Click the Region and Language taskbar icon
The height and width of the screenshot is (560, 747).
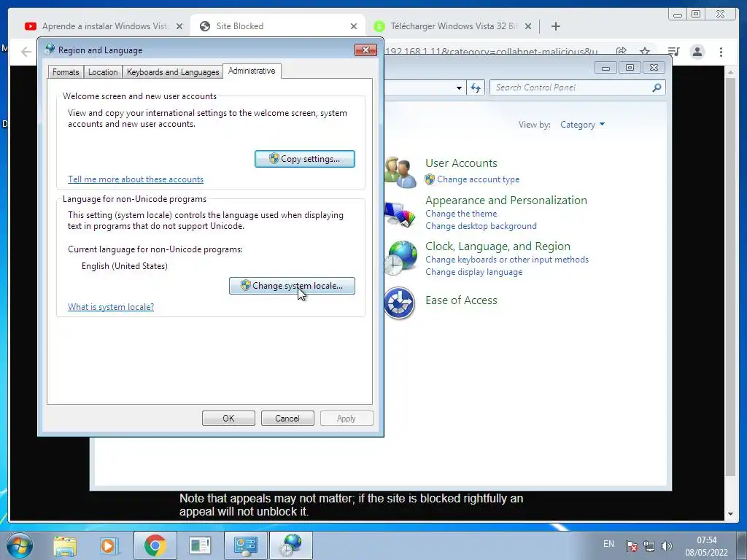point(291,545)
